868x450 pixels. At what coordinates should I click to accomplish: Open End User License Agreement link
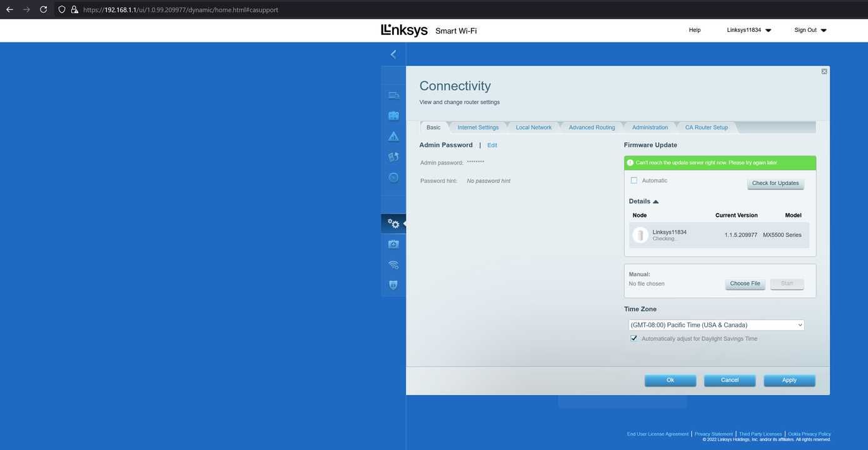pyautogui.click(x=658, y=434)
